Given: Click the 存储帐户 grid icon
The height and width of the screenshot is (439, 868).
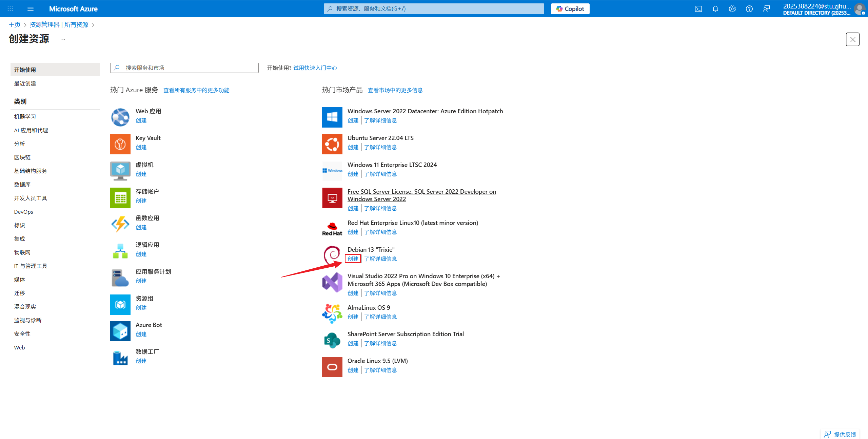Looking at the screenshot, I should point(120,197).
